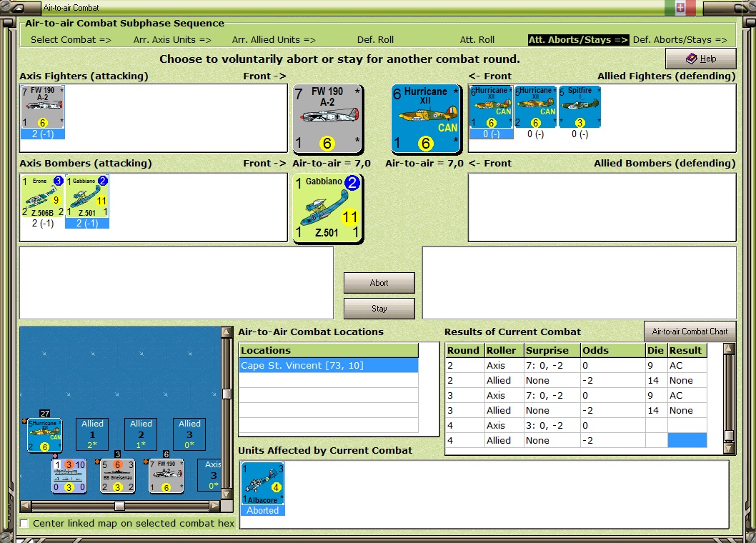
Task: Click the map's vertical scrollbar down arrow
Action: coord(227,494)
